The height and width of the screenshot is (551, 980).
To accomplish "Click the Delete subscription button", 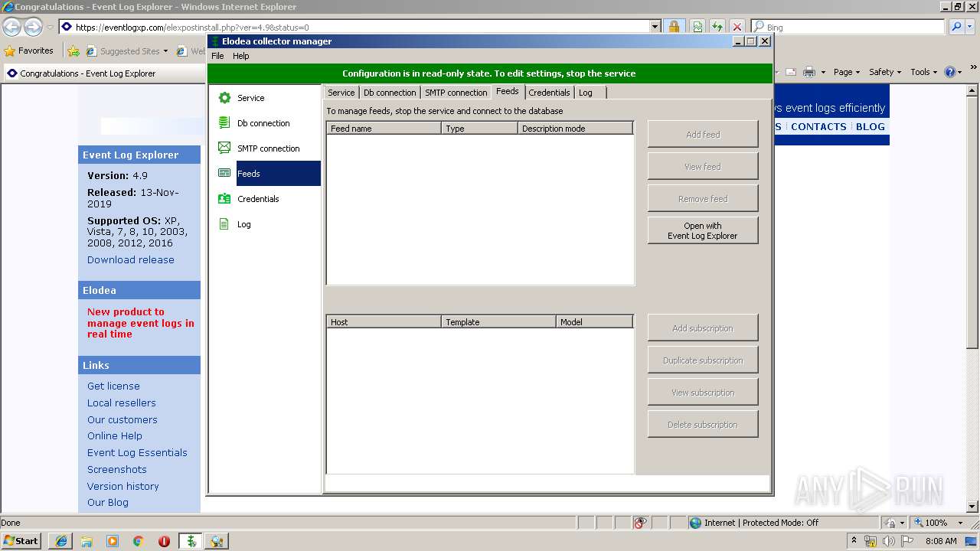I will (x=703, y=424).
